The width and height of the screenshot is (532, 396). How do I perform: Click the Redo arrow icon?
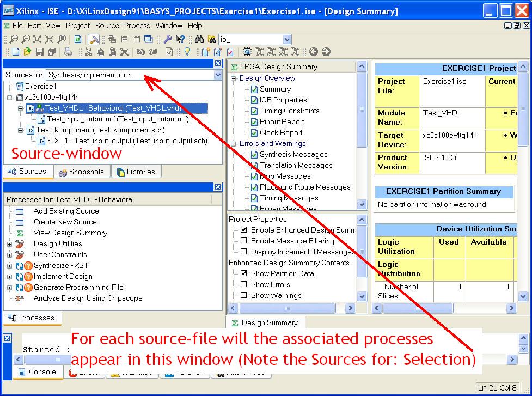pyautogui.click(x=152, y=52)
